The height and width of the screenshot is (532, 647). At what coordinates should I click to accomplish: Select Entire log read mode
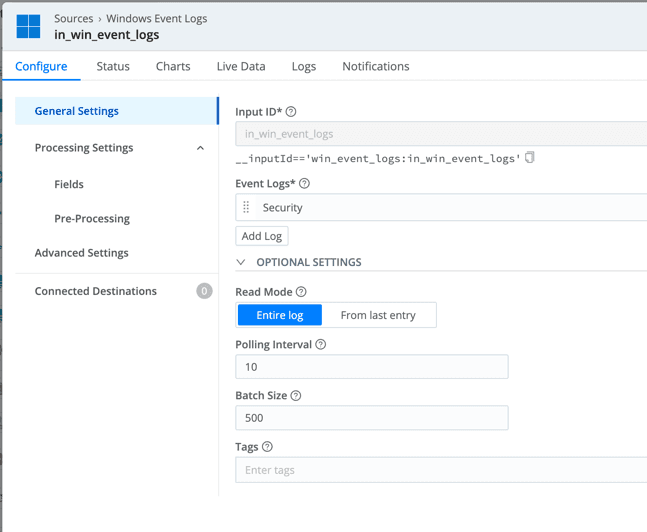pos(280,315)
